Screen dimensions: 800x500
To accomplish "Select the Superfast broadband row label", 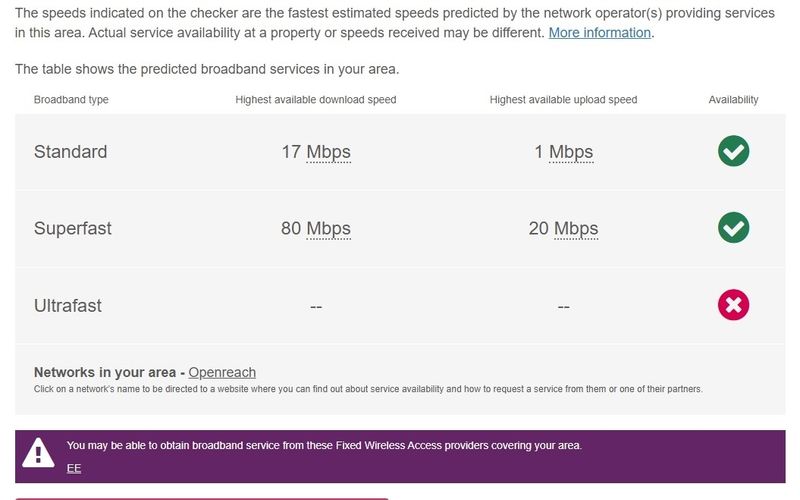I will point(73,229).
